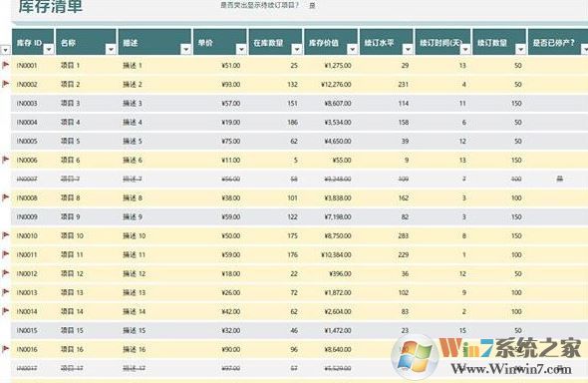
Task: Select the unit price ¥93.00
Action: click(231, 84)
